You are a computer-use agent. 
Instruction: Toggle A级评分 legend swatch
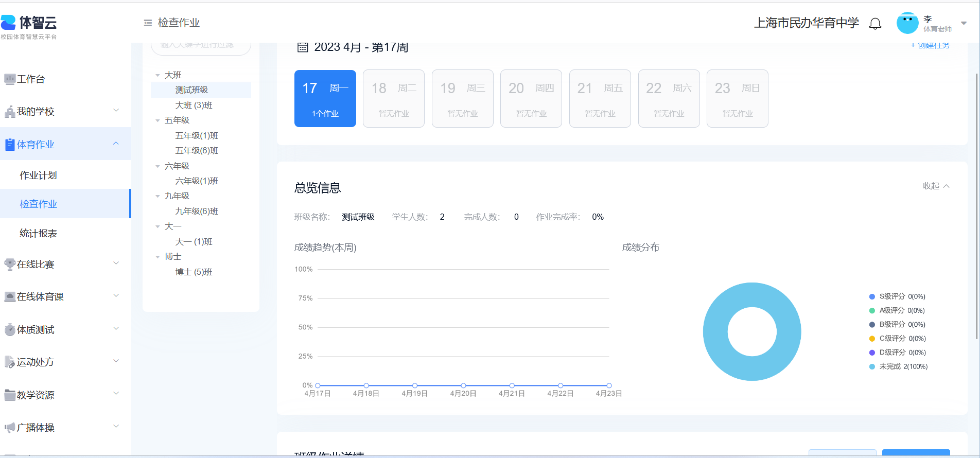pos(872,310)
